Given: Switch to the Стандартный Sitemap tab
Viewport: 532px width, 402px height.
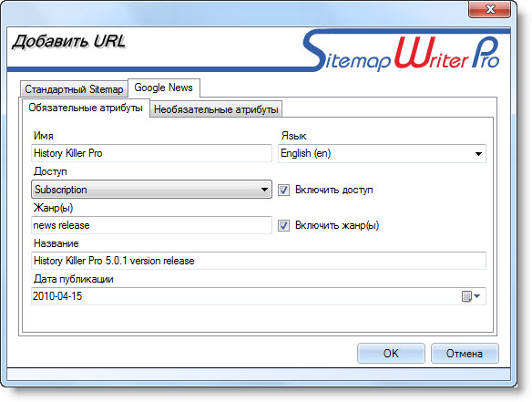Looking at the screenshot, I should 74,89.
